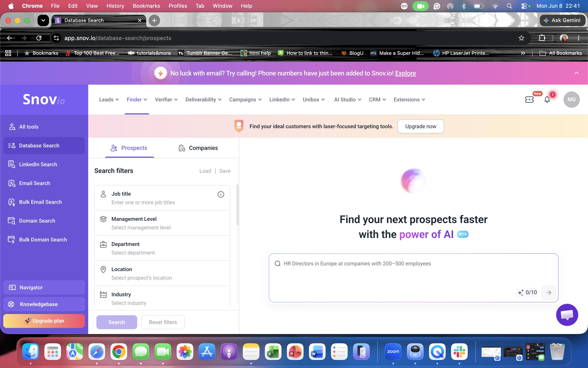Viewport: 588px width, 368px height.
Task: Click the Upgrade plan button
Action: [x=44, y=321]
